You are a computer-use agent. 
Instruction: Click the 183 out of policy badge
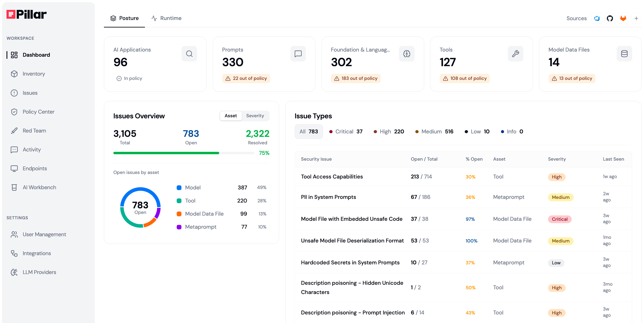click(356, 78)
